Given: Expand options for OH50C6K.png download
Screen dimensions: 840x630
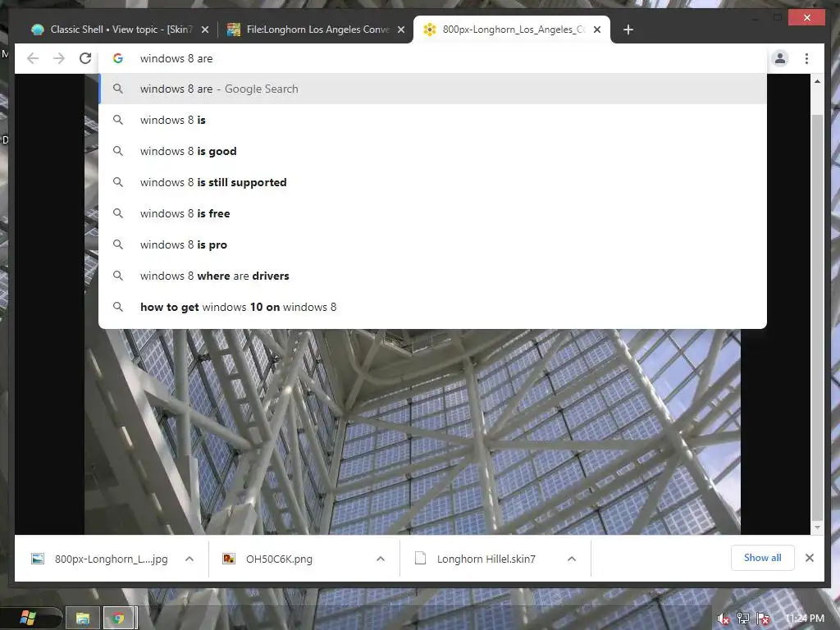Looking at the screenshot, I should point(381,559).
